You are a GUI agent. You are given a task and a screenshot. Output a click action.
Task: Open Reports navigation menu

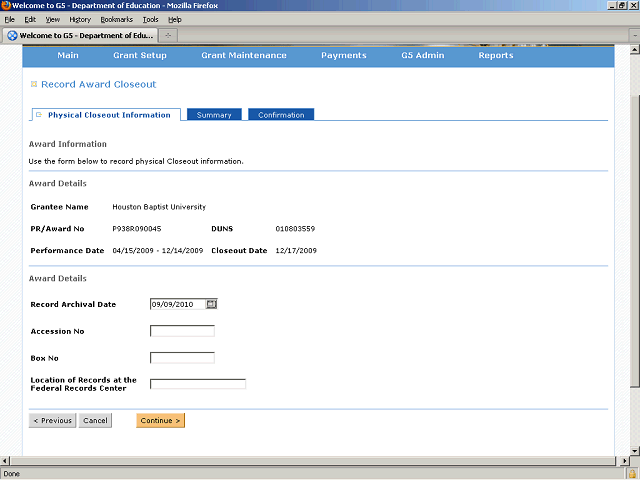click(x=496, y=56)
